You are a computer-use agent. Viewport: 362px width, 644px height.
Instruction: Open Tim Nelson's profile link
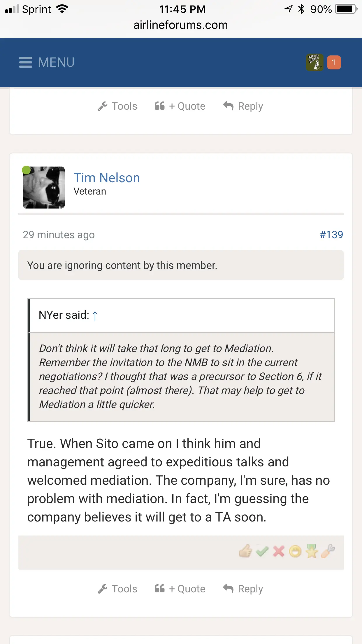107,178
